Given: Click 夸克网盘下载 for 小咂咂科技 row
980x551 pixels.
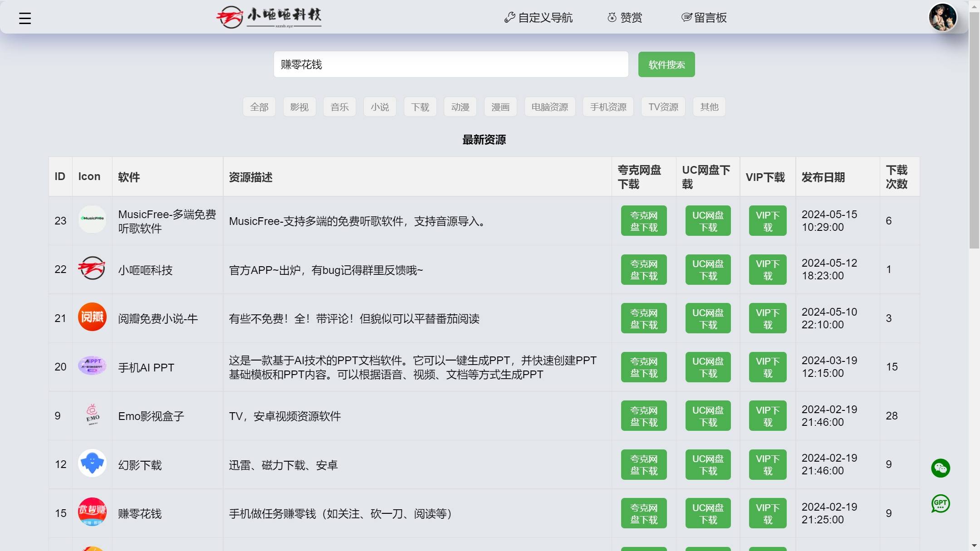Looking at the screenshot, I should point(644,269).
